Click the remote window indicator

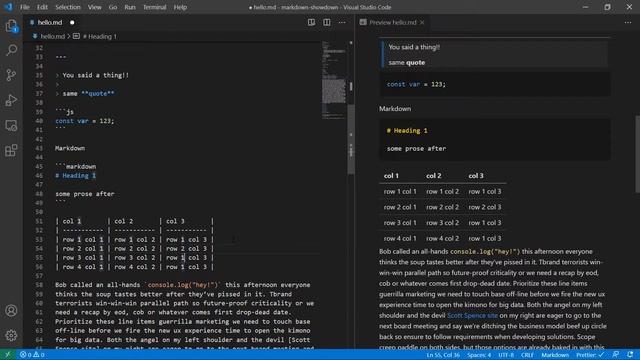(7, 355)
